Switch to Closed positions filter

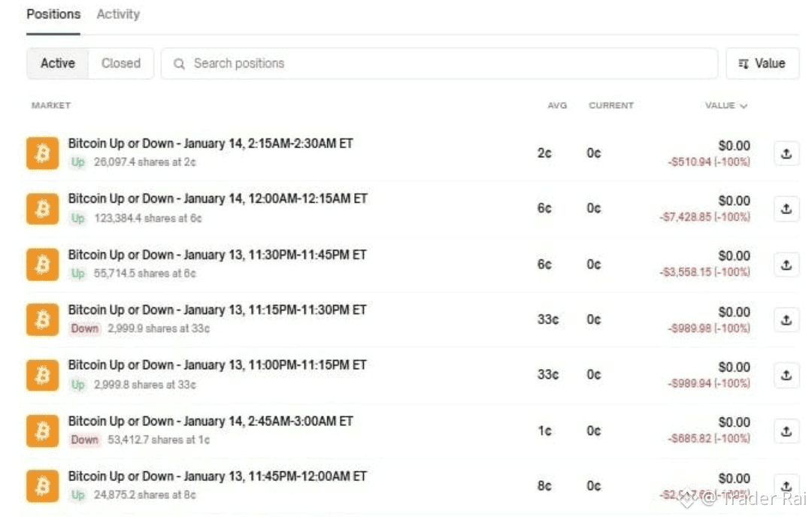pos(121,64)
